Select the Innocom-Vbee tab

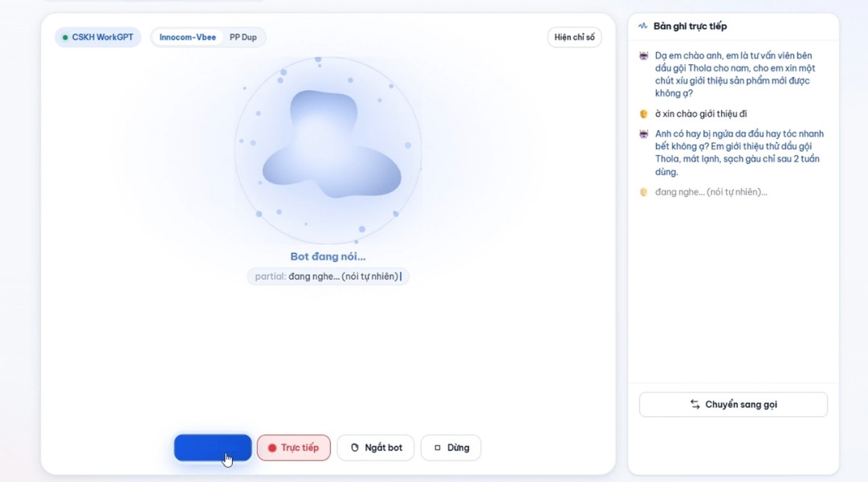coord(187,37)
